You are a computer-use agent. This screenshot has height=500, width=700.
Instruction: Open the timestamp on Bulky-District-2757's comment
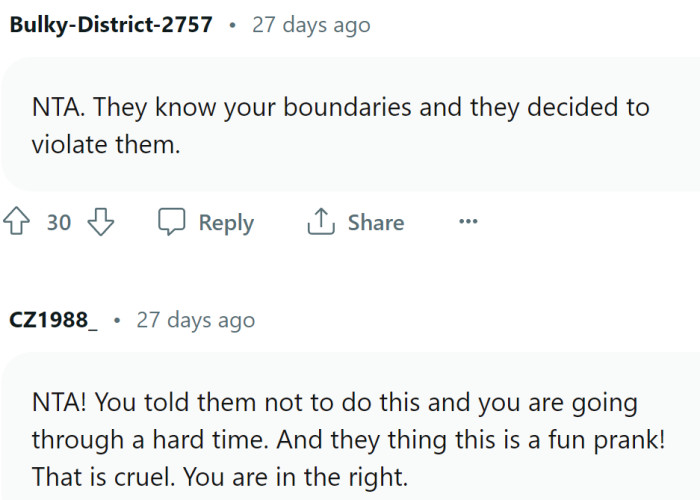click(310, 25)
